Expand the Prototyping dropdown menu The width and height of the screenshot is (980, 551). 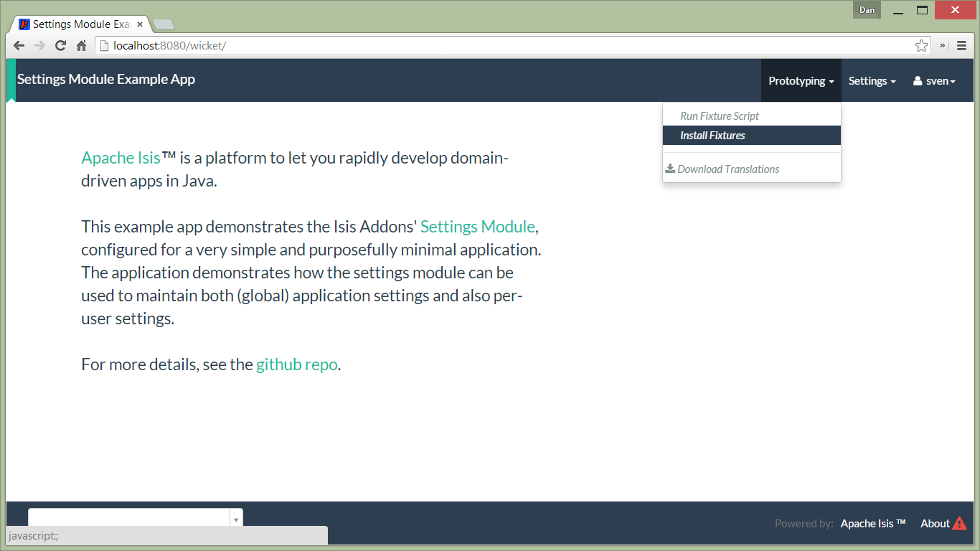click(801, 81)
